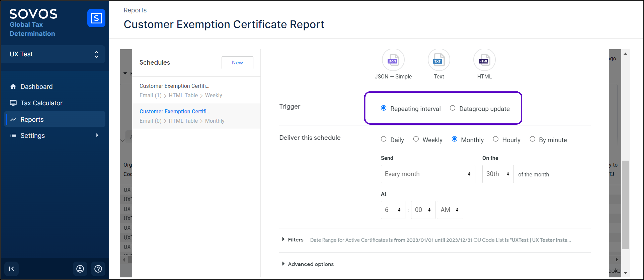Expand the Advanced options section

point(310,264)
